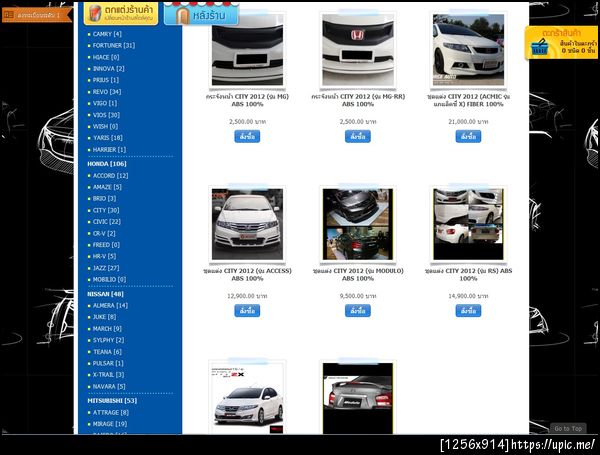Open the CITY [30] category

pyautogui.click(x=106, y=210)
